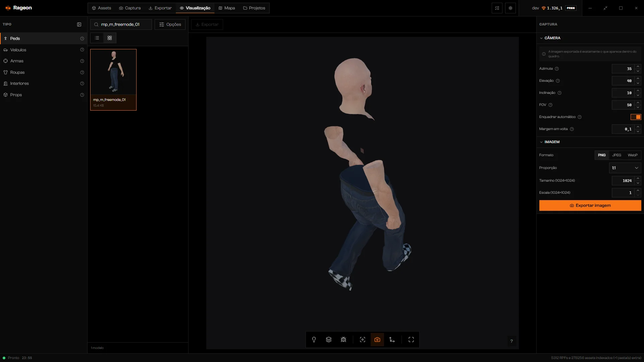
Task: Open the Proporção 1:1 dropdown
Action: click(625, 168)
